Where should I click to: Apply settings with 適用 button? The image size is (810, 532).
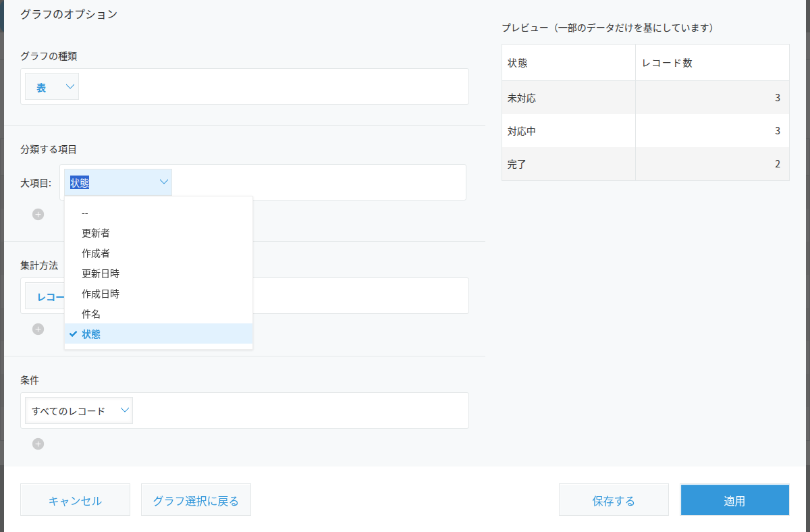[x=734, y=500]
